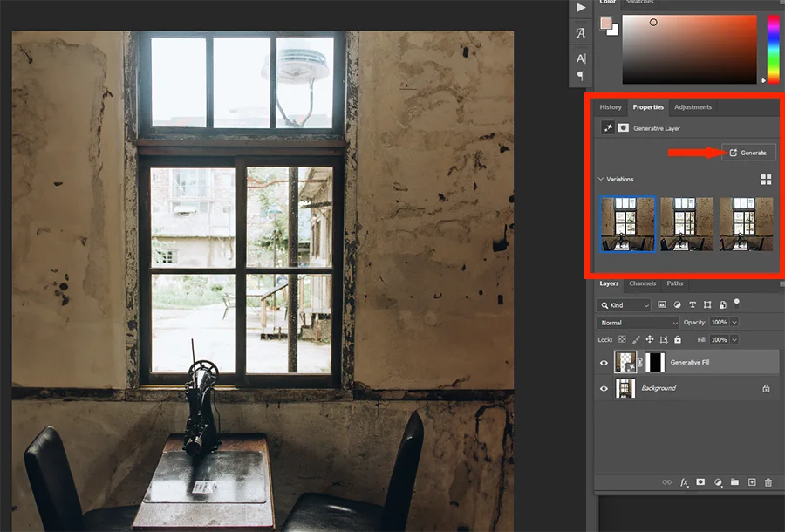Select the first variation thumbnail
Image resolution: width=785 pixels, height=532 pixels.
coord(628,224)
